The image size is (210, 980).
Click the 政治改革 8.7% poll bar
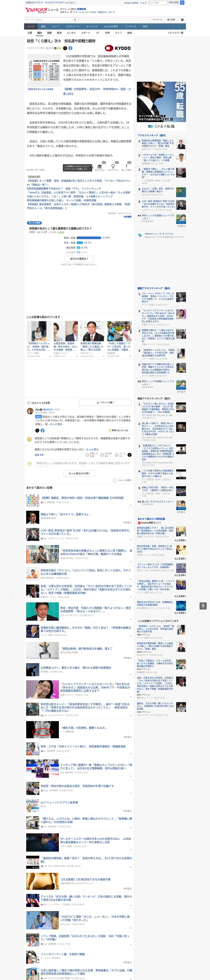(79, 247)
